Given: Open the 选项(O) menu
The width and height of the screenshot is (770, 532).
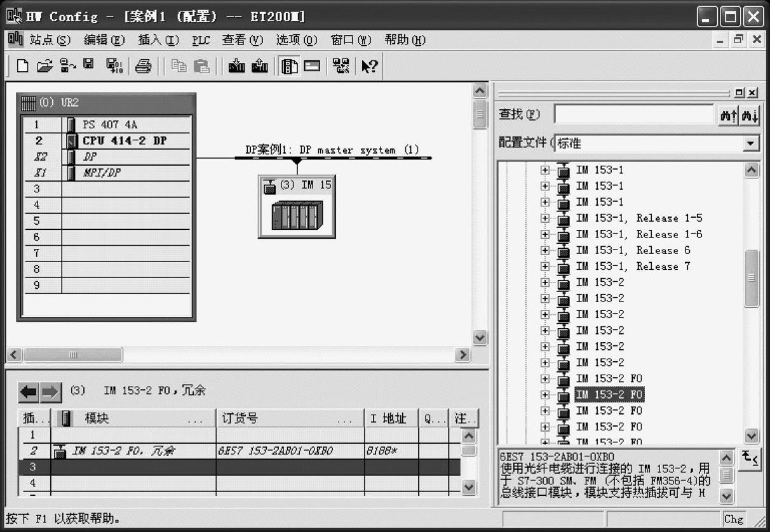Looking at the screenshot, I should [297, 40].
